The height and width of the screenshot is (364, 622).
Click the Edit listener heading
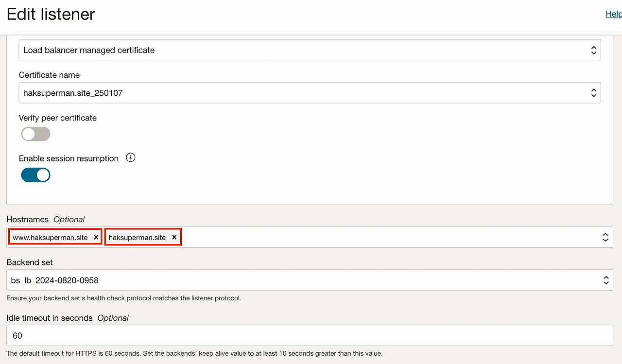[x=51, y=14]
